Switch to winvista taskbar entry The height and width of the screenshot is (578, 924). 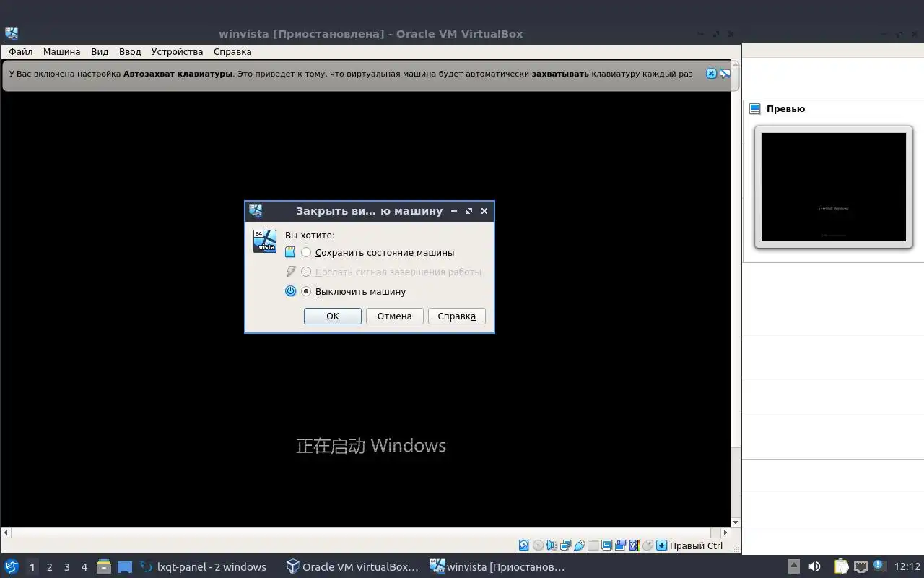point(498,567)
